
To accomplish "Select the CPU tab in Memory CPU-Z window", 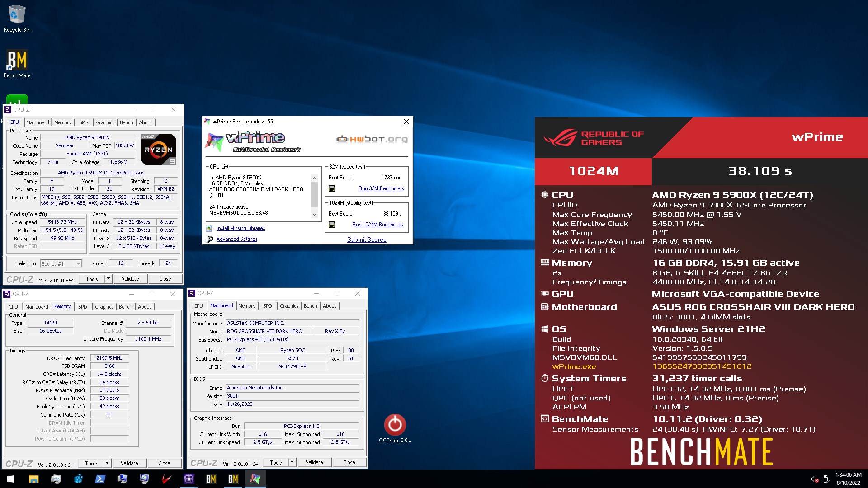I will tap(14, 307).
